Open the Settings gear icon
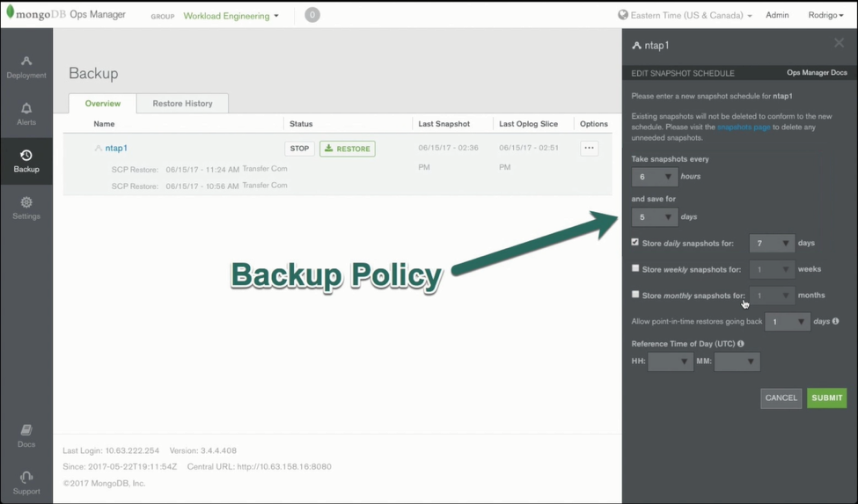 26,202
